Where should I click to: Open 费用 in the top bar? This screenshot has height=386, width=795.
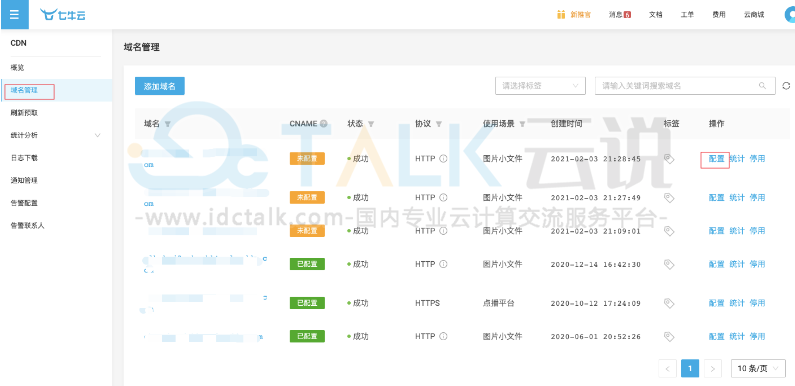click(x=718, y=15)
